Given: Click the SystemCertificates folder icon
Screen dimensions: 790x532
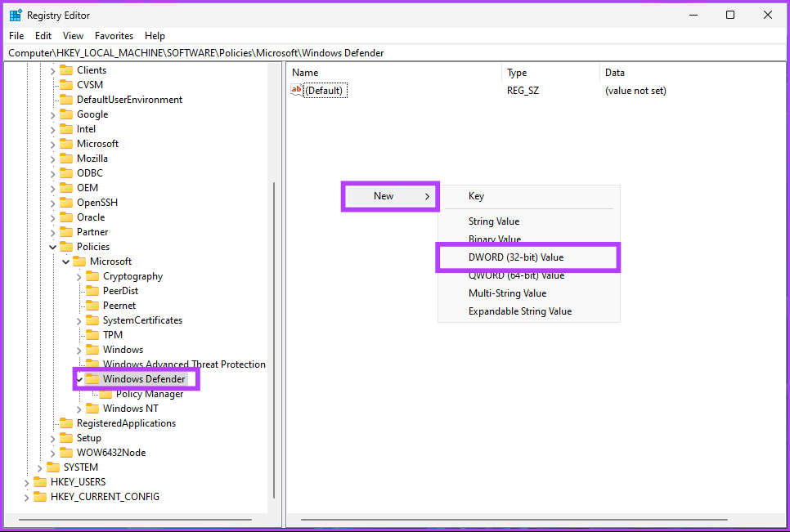Looking at the screenshot, I should (92, 320).
